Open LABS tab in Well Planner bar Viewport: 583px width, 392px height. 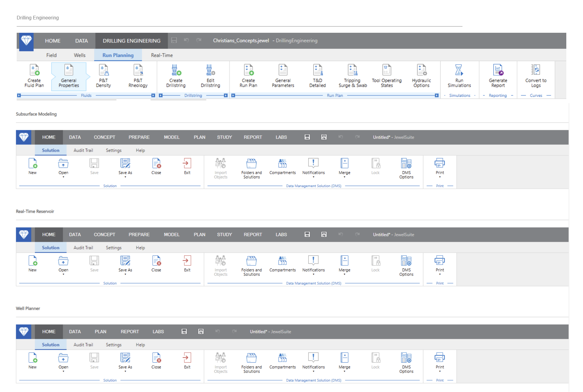pos(158,332)
